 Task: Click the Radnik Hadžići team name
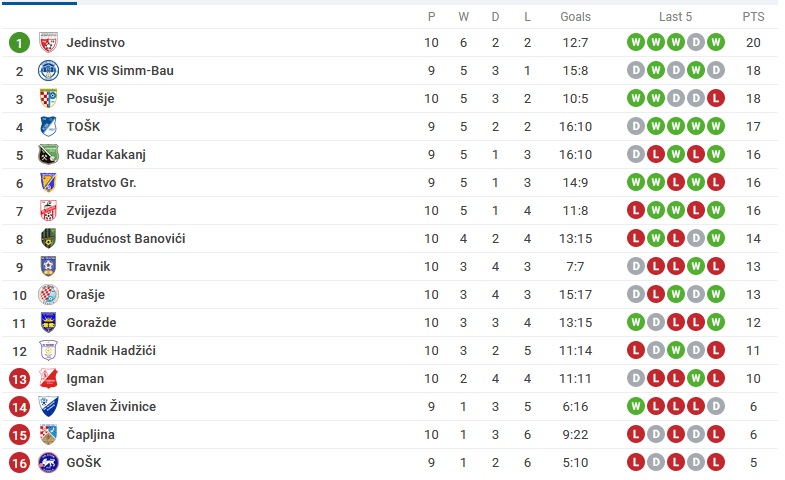pos(111,351)
